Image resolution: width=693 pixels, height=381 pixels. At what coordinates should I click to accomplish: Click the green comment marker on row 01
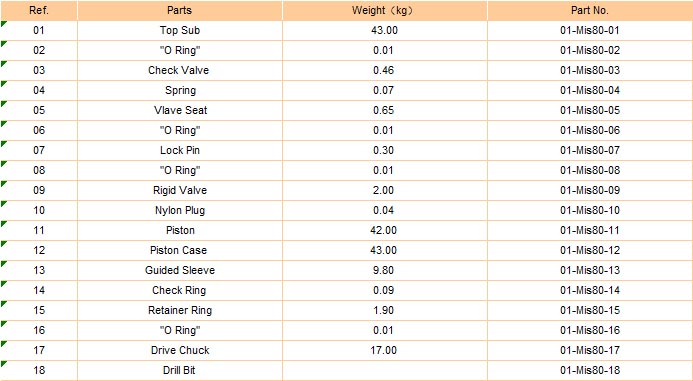(4, 23)
